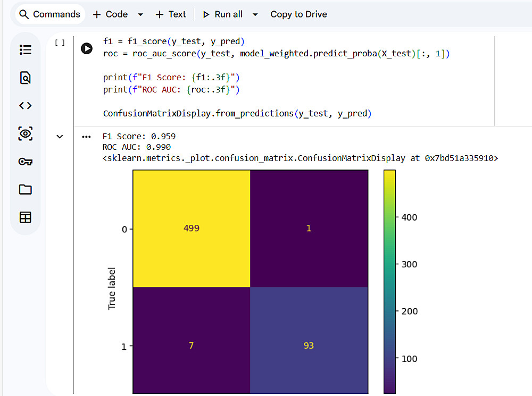The width and height of the screenshot is (532, 396).
Task: Open Secrets key icon in sidebar
Action: pyautogui.click(x=25, y=162)
